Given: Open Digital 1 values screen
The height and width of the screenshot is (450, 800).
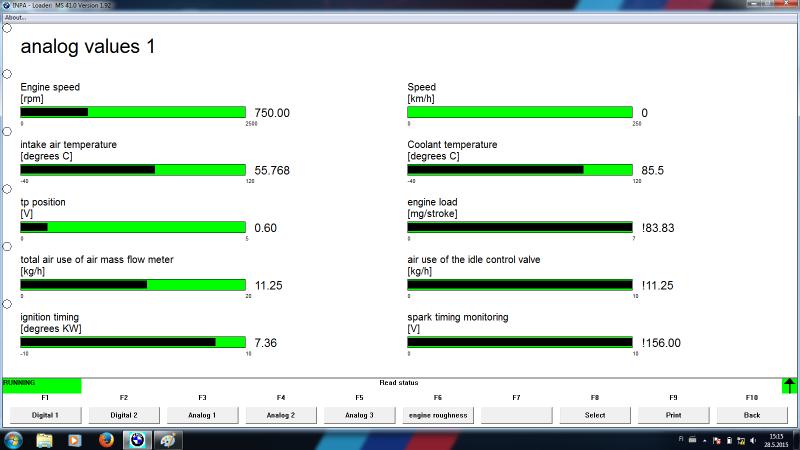Looking at the screenshot, I should (x=45, y=414).
